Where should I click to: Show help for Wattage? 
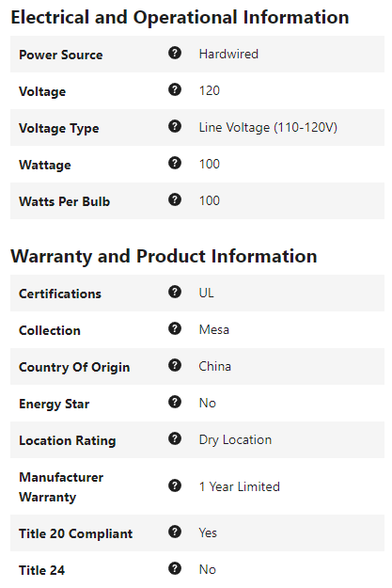pyautogui.click(x=175, y=164)
